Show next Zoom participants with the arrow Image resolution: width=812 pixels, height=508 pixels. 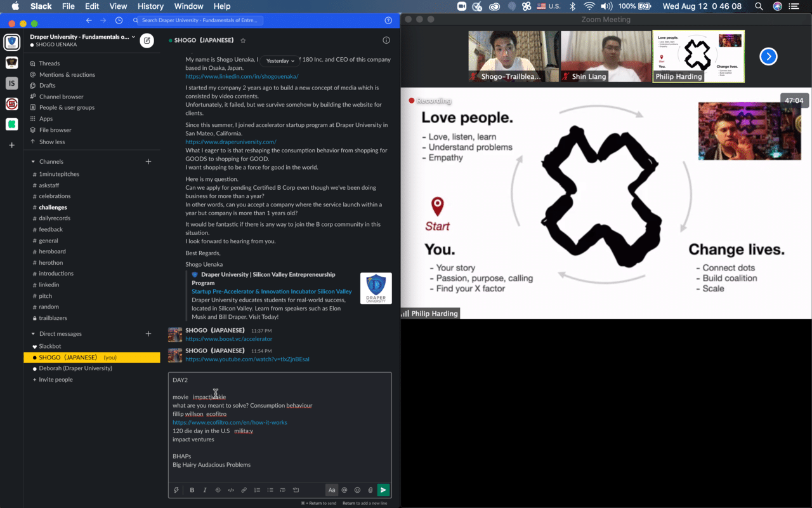(768, 57)
